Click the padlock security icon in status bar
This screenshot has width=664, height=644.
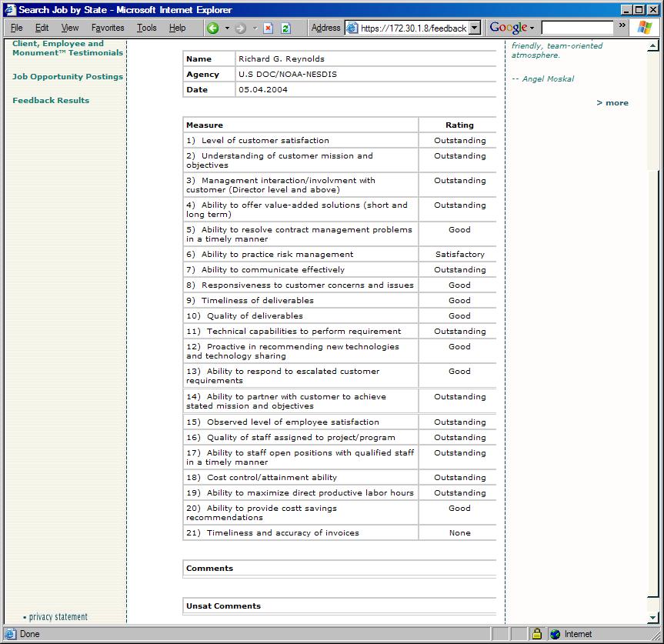point(536,634)
